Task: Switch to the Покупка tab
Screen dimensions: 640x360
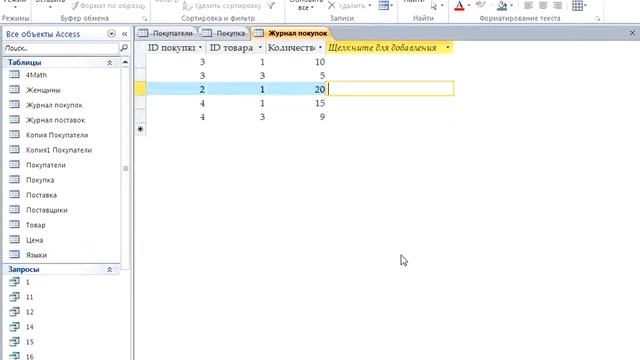Action: point(224,33)
